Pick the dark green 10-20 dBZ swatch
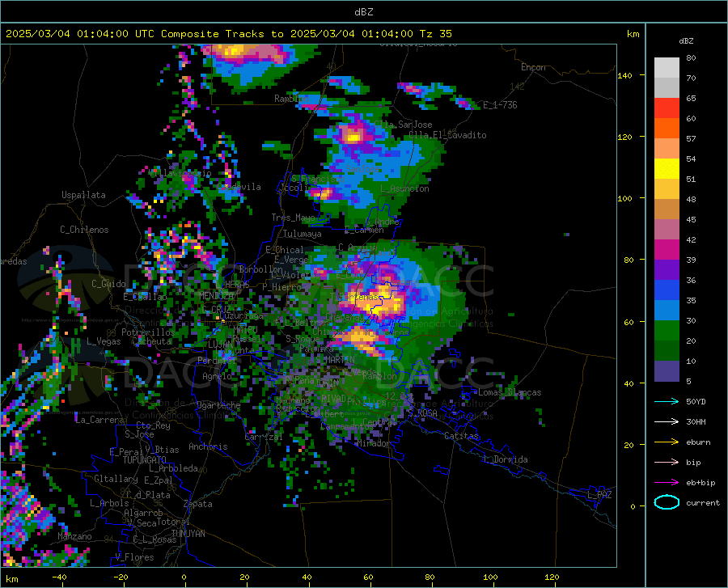 point(667,351)
